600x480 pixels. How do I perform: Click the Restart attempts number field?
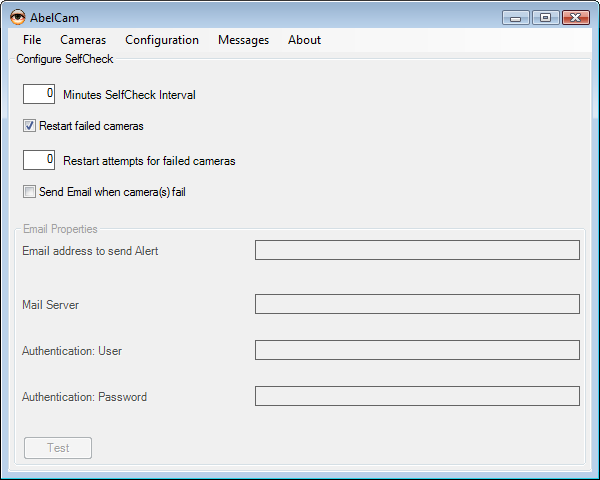(39, 160)
